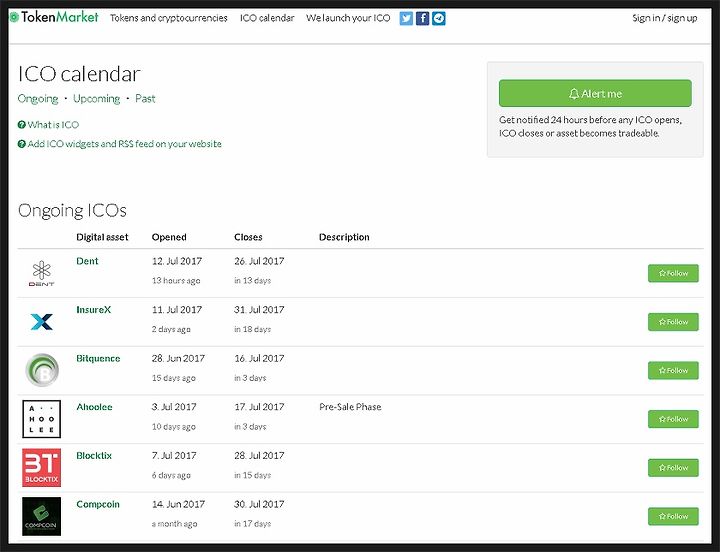
Task: Open the Ahoolee asset link
Action: point(94,407)
